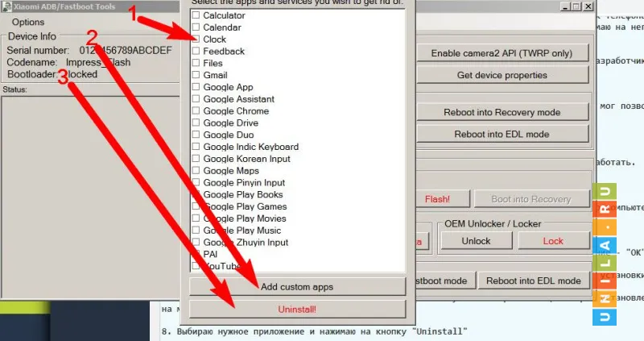This screenshot has width=644, height=341.
Task: Click Enable camera2 API (TWRP only)
Action: coord(503,53)
